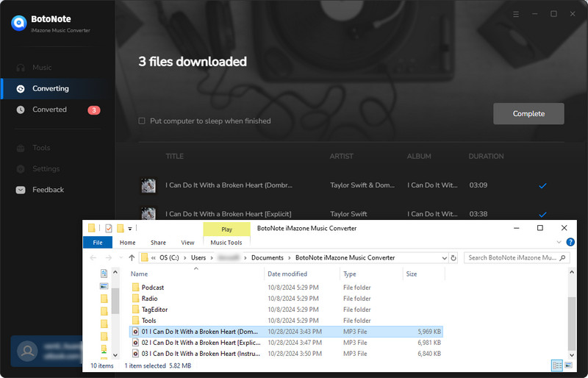
Task: Click the Search BotoNote iMazone Music field
Action: (x=517, y=257)
